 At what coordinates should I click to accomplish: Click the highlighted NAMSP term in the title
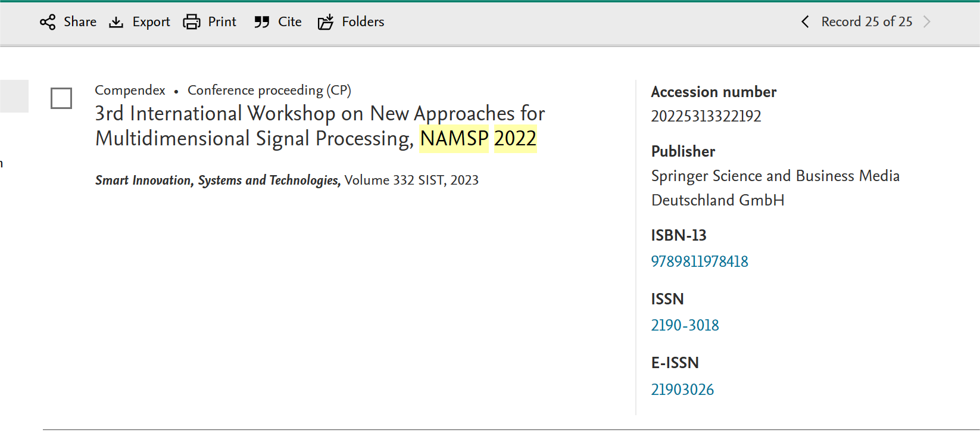pyautogui.click(x=454, y=139)
